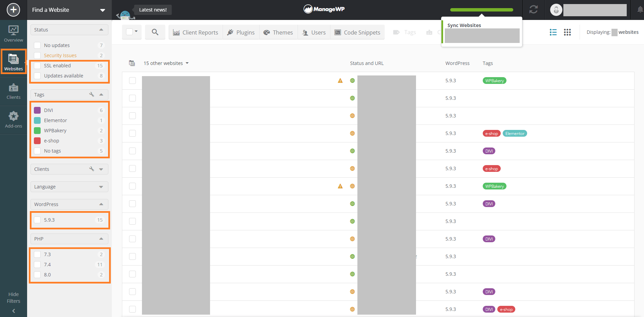644x317 pixels.
Task: Switch to grid thumbnail view
Action: point(567,32)
